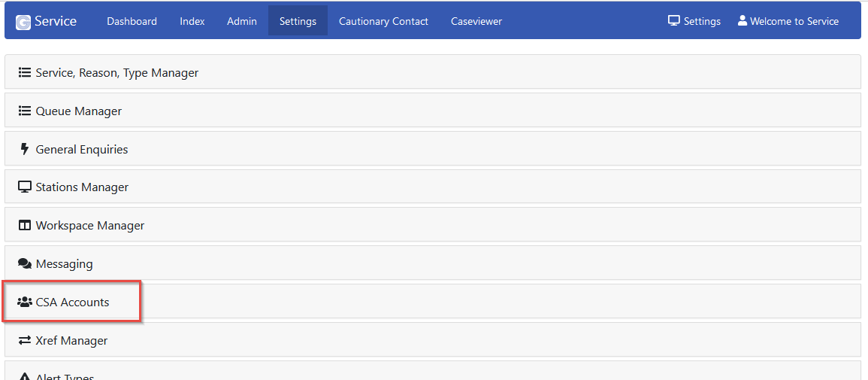Click the chat bubbles icon for Messaging

(x=25, y=264)
